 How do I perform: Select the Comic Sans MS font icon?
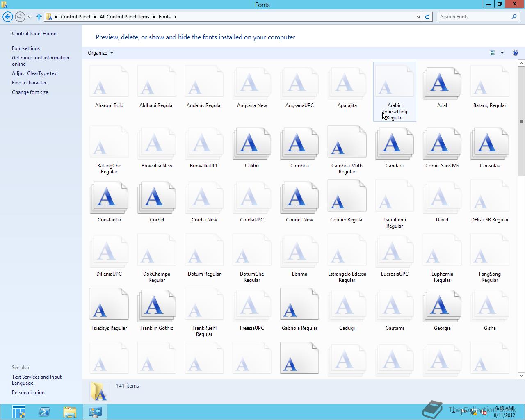coord(442,142)
